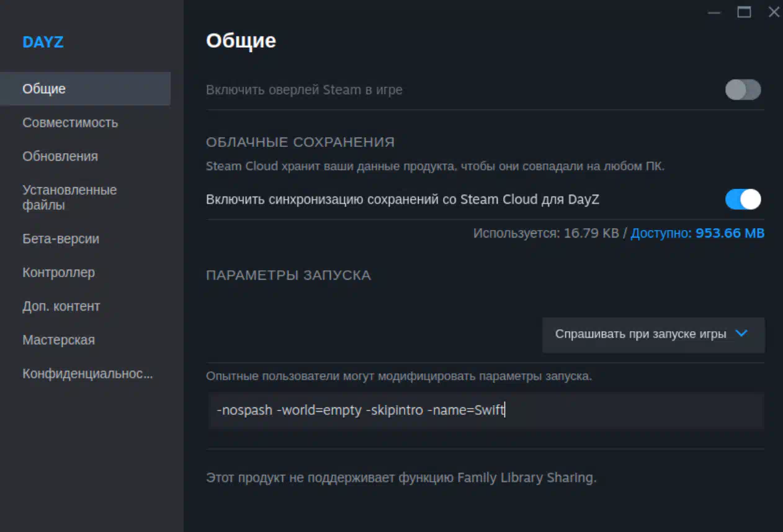Viewport: 783px width, 532px height.
Task: Switch to the Контроллер section
Action: (59, 272)
